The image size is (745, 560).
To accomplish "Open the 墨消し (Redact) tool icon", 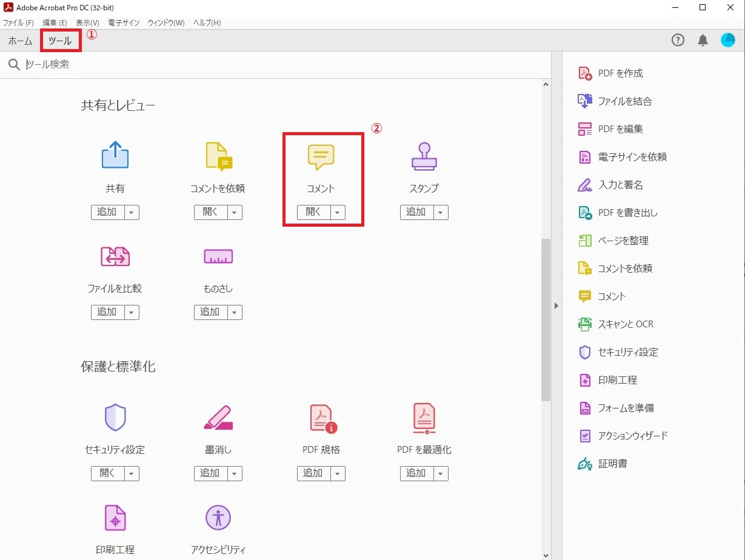I will pyautogui.click(x=218, y=418).
